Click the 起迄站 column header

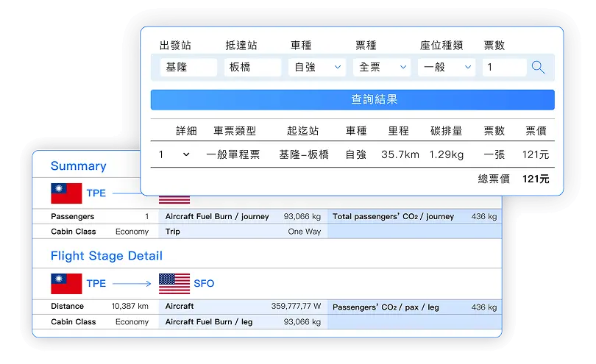302,131
